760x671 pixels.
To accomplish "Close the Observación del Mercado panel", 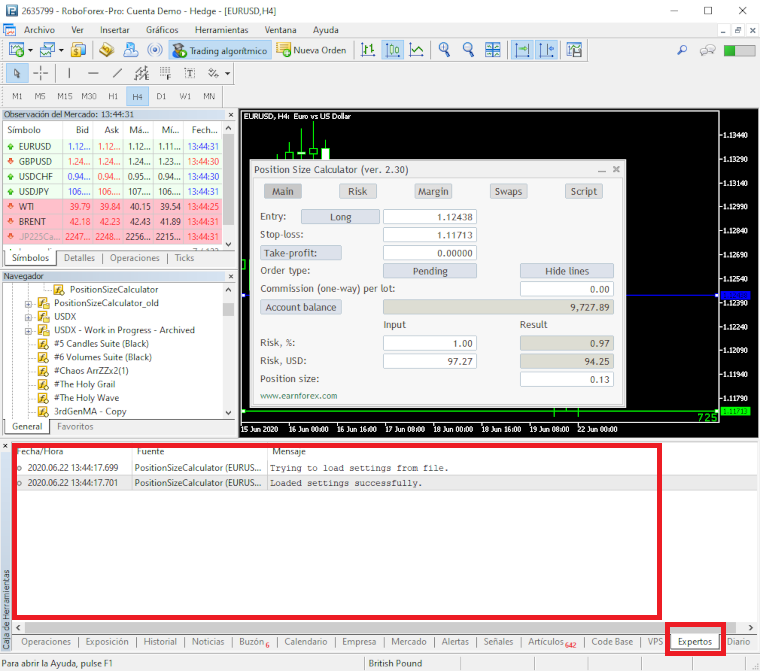I will (231, 115).
